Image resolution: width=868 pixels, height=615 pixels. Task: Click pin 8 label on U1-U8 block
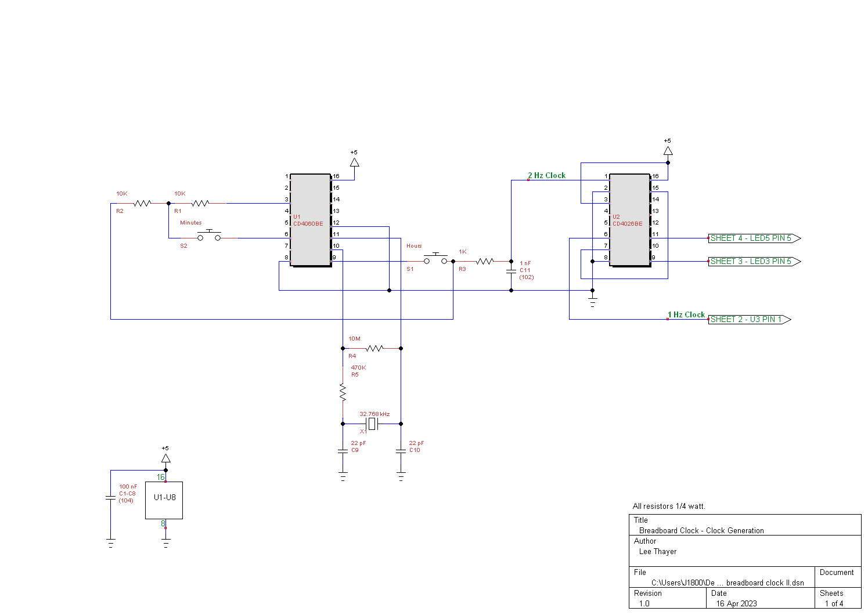163,523
